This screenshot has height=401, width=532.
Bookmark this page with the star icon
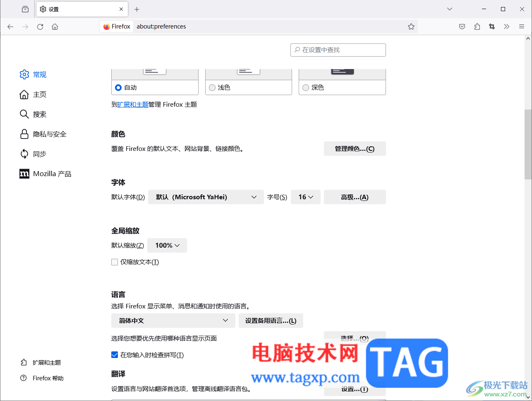411,26
